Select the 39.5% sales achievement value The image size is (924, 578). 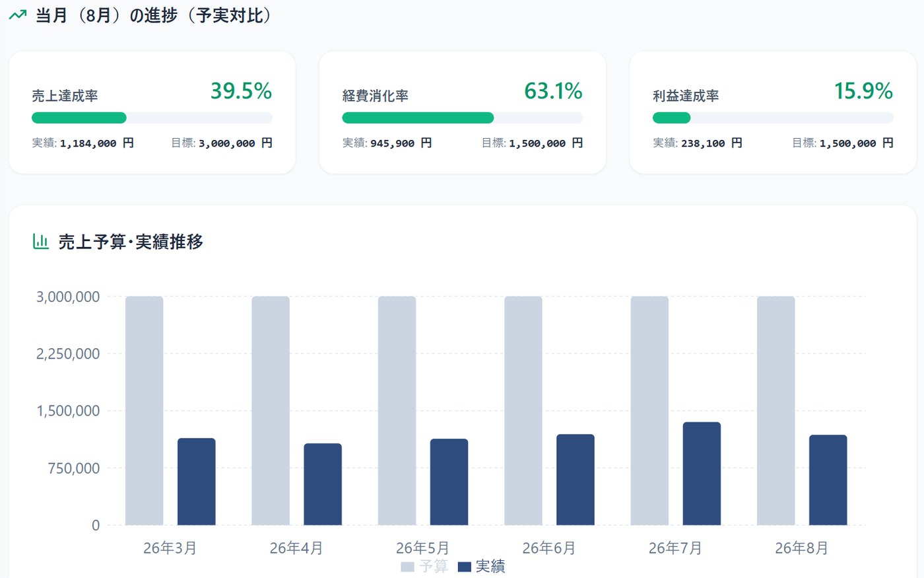click(x=241, y=91)
